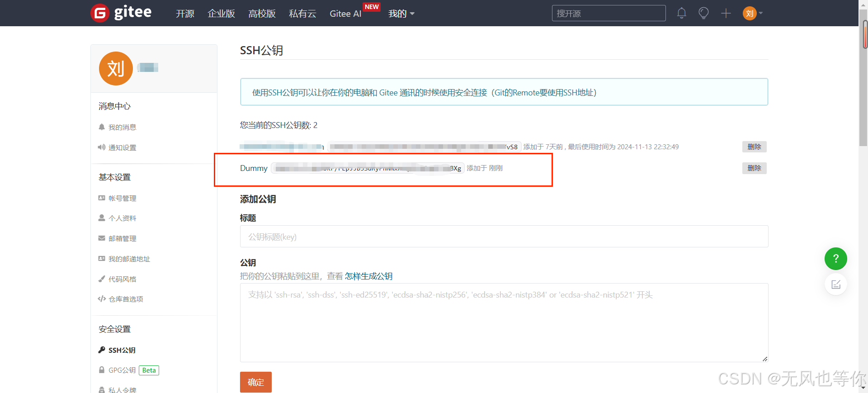Click the lock icon beside GPG公钥
Viewport: 868px width, 393px height.
click(102, 370)
